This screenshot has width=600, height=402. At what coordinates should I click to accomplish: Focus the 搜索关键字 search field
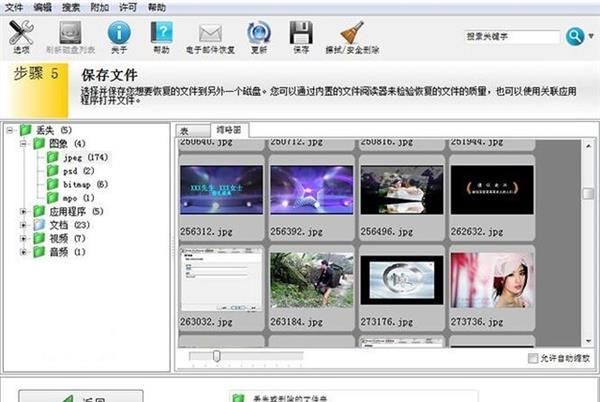coord(512,36)
